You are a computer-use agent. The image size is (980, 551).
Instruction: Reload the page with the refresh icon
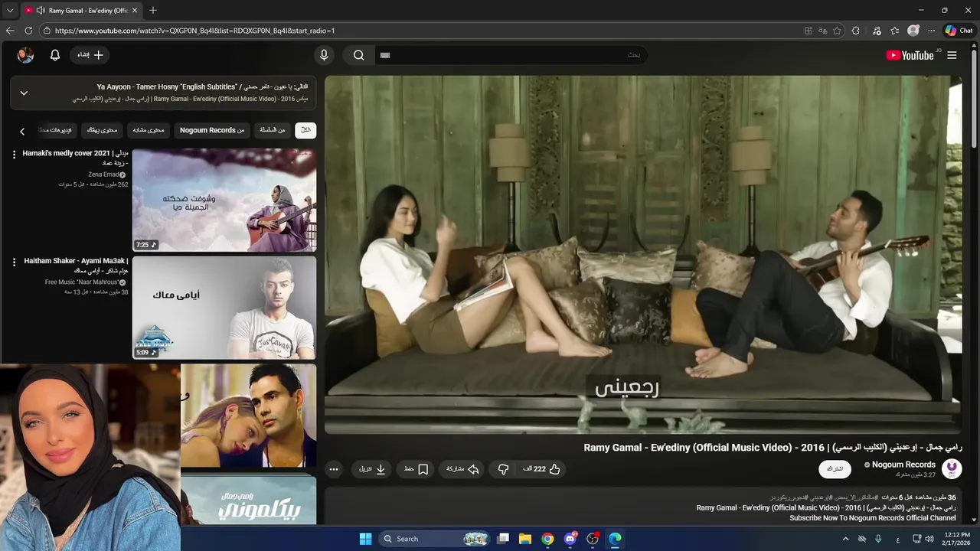click(28, 31)
